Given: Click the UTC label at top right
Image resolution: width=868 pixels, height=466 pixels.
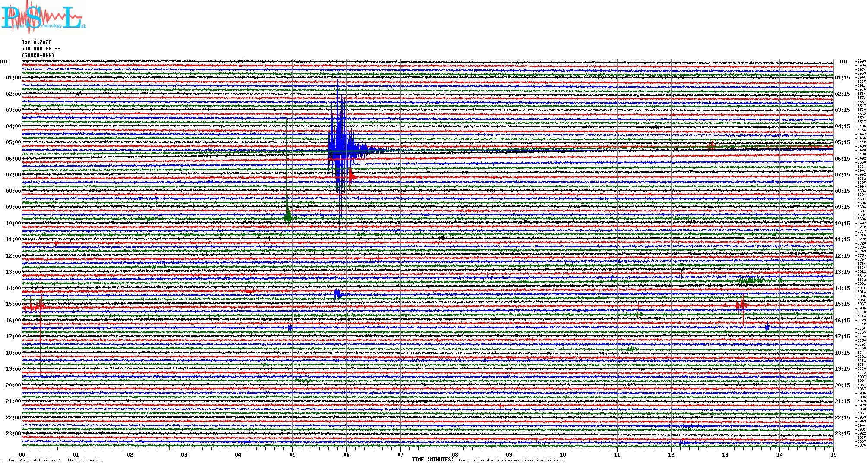Looking at the screenshot, I should [x=844, y=62].
